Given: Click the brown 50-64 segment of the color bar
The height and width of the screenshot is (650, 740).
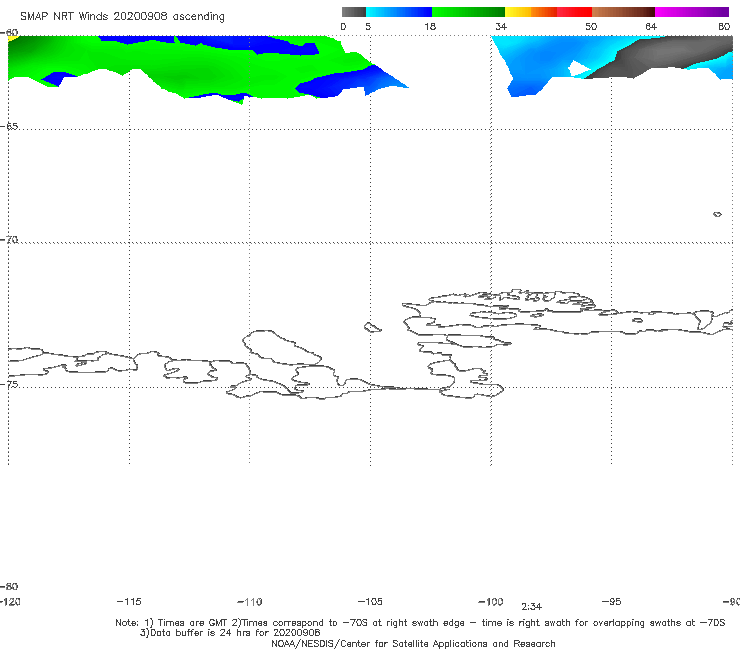Looking at the screenshot, I should pos(623,12).
